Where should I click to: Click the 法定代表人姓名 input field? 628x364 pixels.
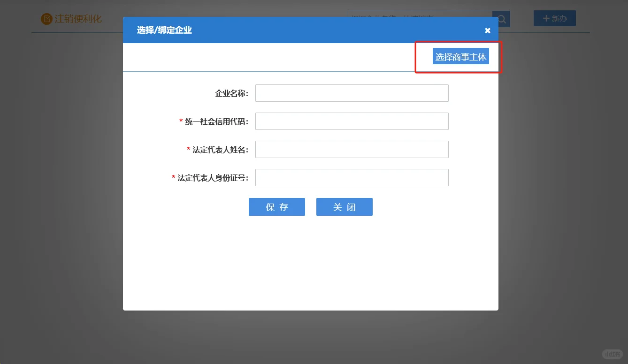coord(352,149)
